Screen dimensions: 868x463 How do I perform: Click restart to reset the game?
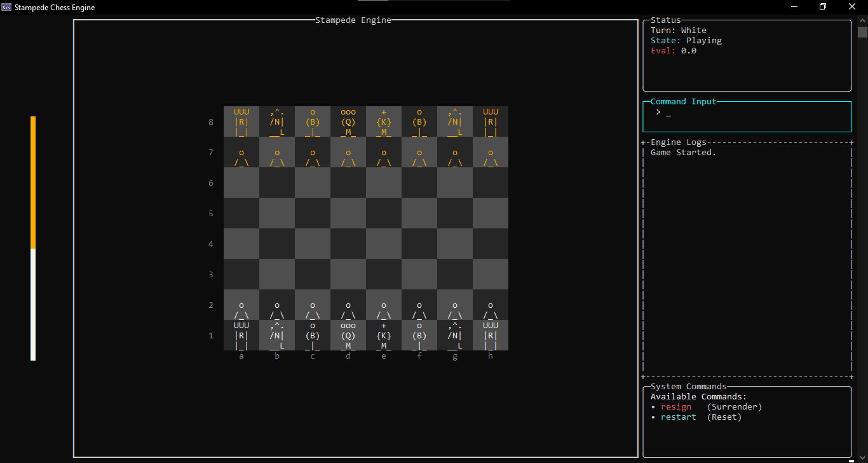click(678, 417)
